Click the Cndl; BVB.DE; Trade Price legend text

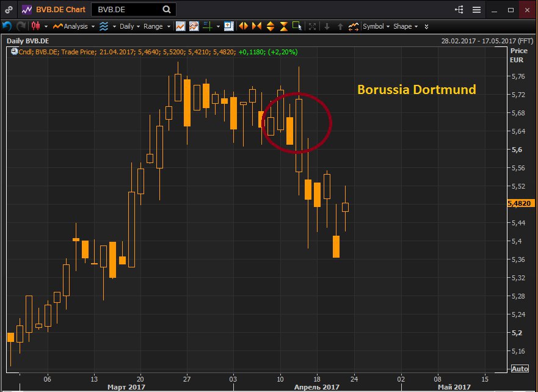pyautogui.click(x=57, y=52)
